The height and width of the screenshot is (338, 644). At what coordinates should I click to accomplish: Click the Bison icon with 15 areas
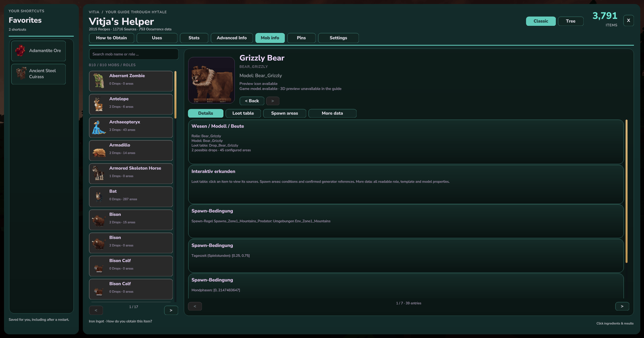tap(99, 221)
